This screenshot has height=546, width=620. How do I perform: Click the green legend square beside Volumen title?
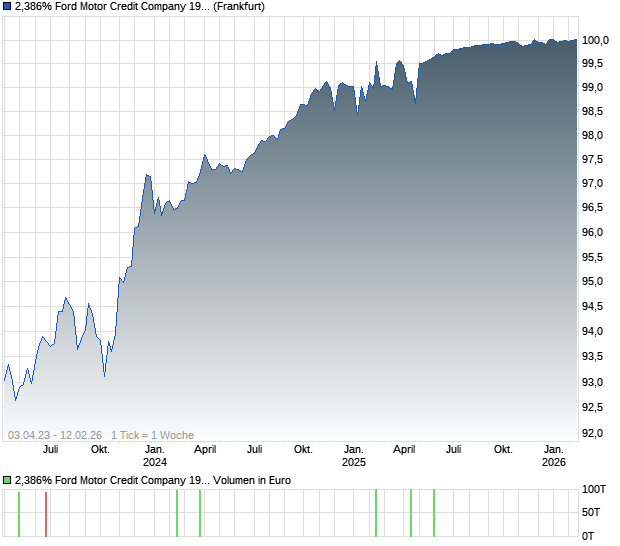7,480
